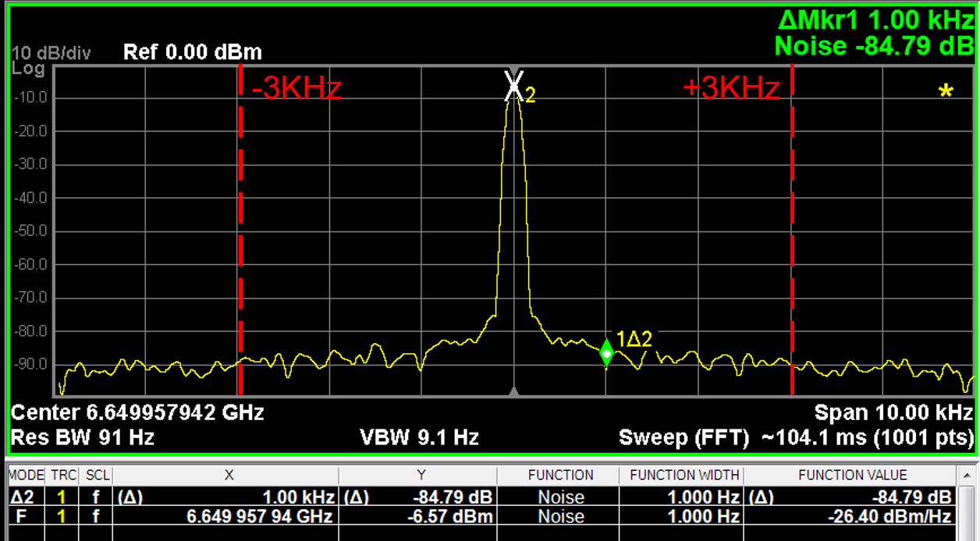Screen dimensions: 980x541
Task: Select the green delta marker diamond labeled 1Δ2
Action: click(x=608, y=352)
